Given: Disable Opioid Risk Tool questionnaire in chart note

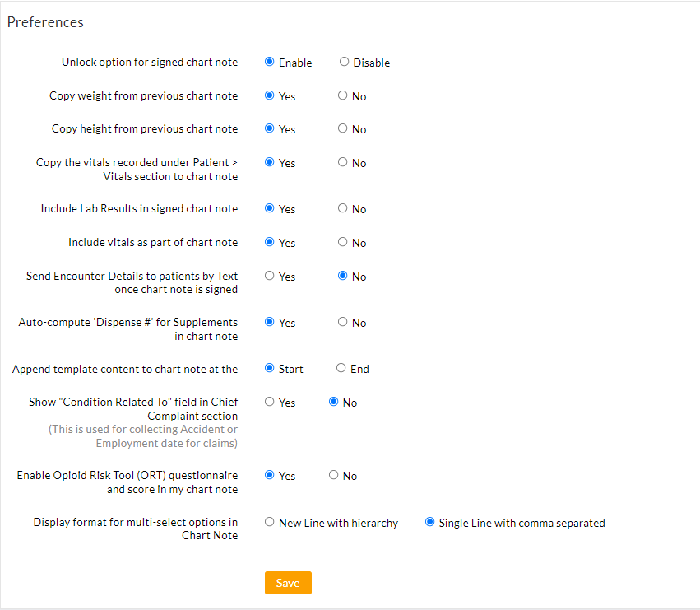Looking at the screenshot, I should [x=333, y=475].
